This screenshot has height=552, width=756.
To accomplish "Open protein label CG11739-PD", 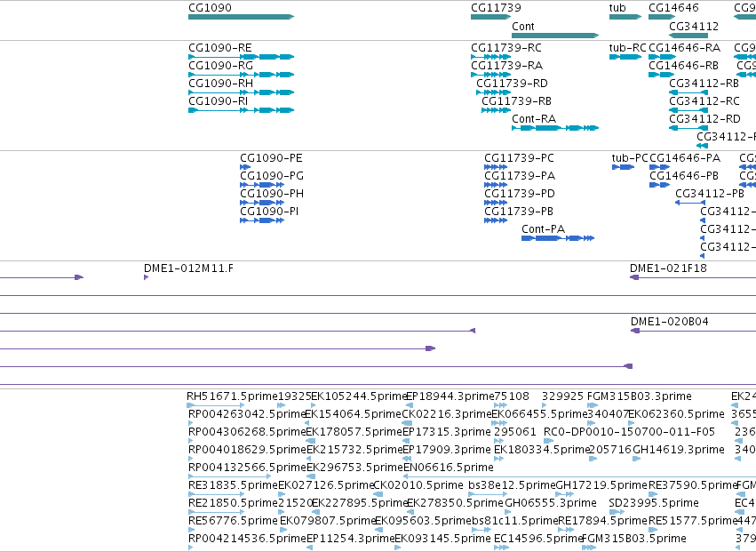I will (x=520, y=194).
